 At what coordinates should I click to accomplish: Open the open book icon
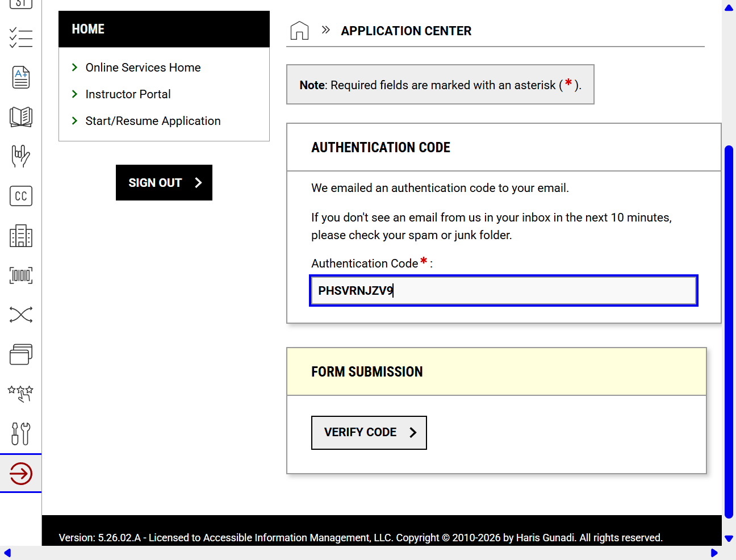[21, 117]
